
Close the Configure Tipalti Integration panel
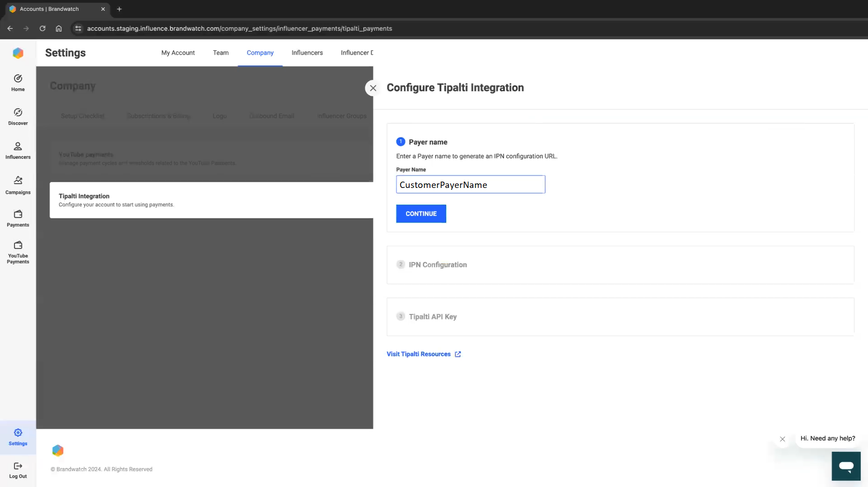[x=373, y=88]
